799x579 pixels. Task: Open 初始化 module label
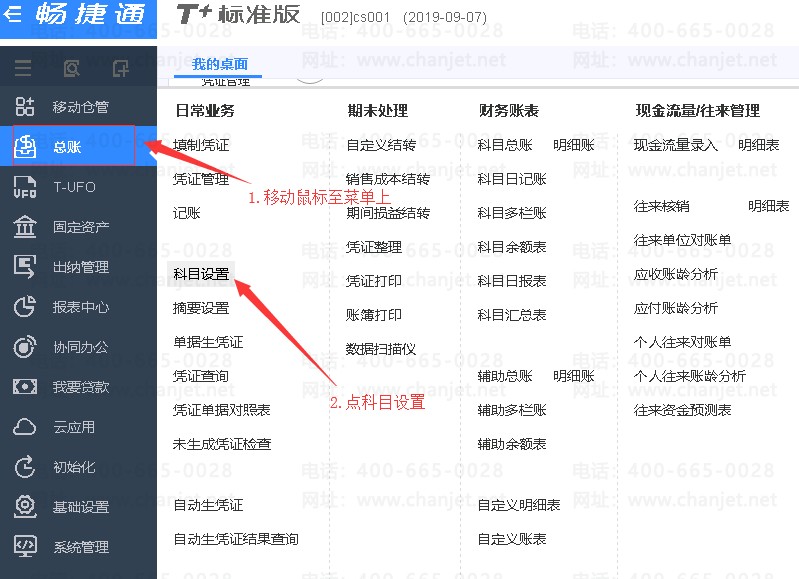click(74, 467)
